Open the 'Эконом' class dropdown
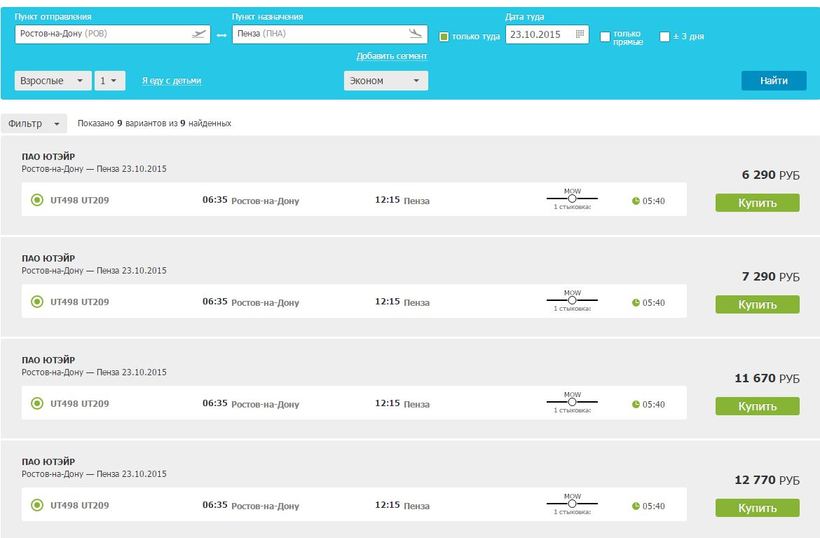The height and width of the screenshot is (538, 820). coord(385,81)
